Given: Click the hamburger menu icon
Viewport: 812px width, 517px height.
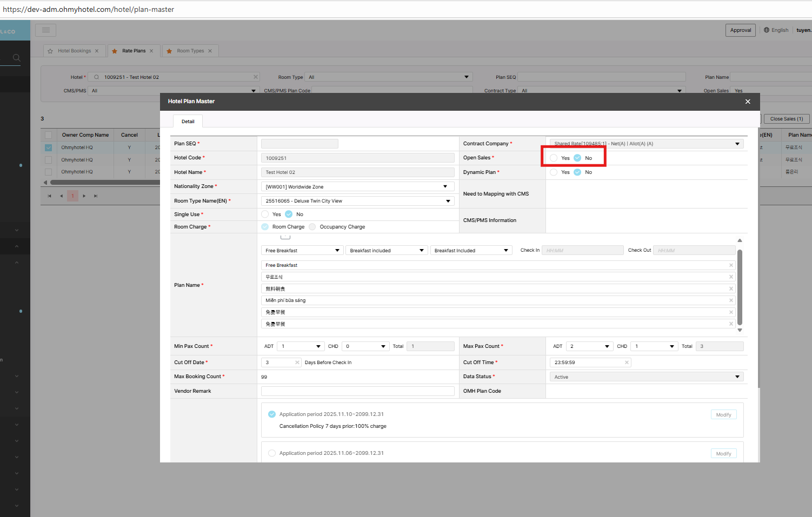Looking at the screenshot, I should [46, 30].
